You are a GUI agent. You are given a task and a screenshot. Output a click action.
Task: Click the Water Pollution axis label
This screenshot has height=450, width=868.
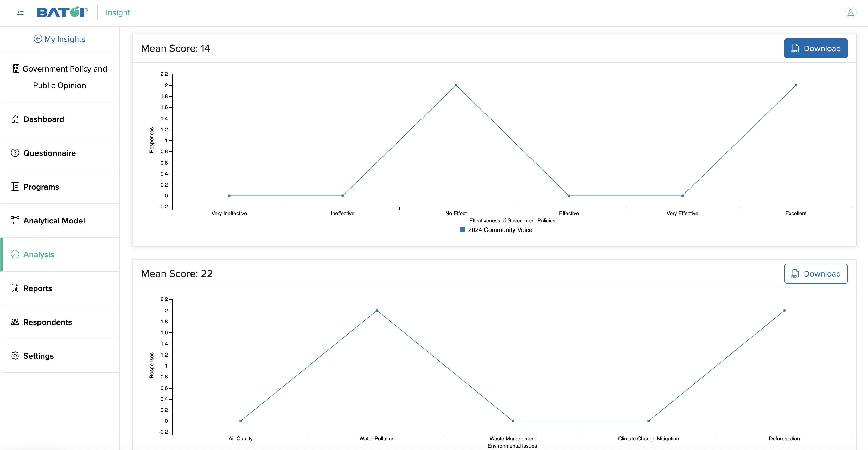click(x=377, y=439)
